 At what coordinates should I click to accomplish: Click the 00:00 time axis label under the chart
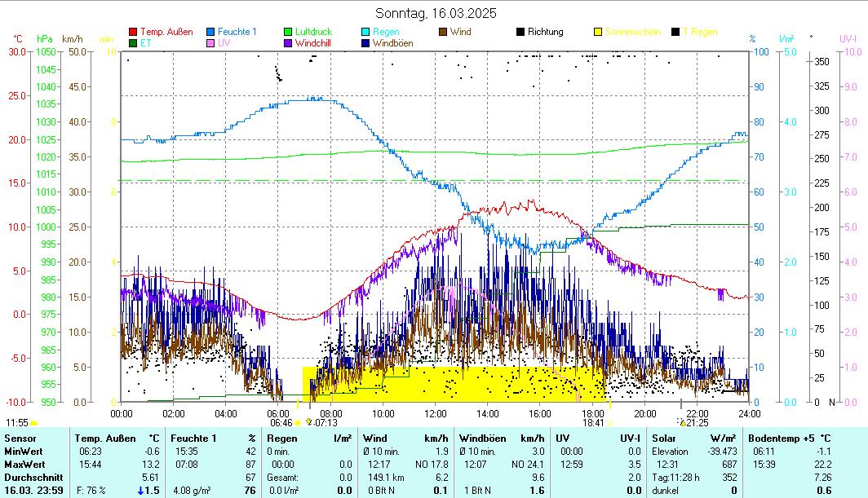[x=122, y=414]
